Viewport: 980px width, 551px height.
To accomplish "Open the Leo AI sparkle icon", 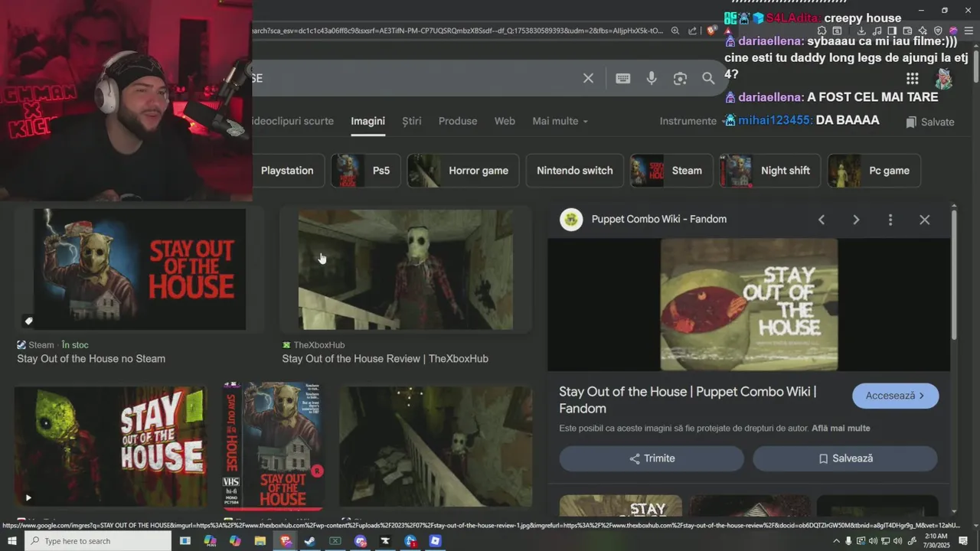I will point(923,31).
